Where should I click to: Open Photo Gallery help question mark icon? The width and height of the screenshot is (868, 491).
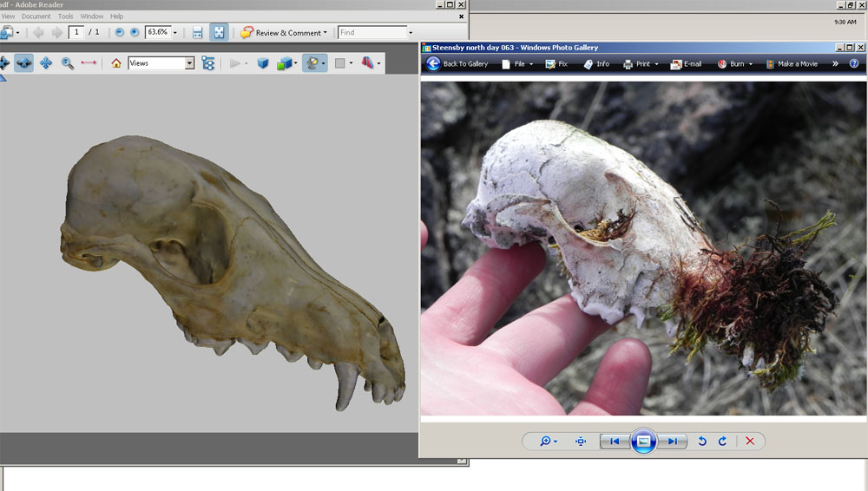point(854,63)
